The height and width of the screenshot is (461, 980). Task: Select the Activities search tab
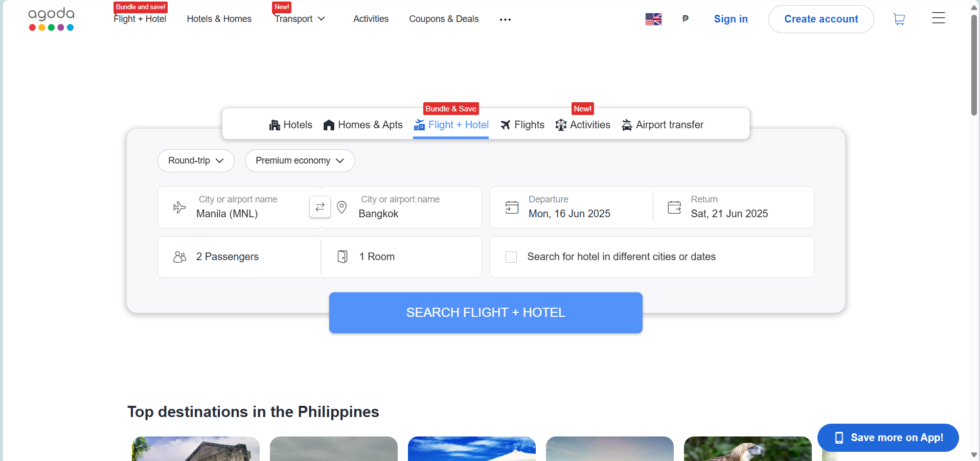tap(583, 125)
